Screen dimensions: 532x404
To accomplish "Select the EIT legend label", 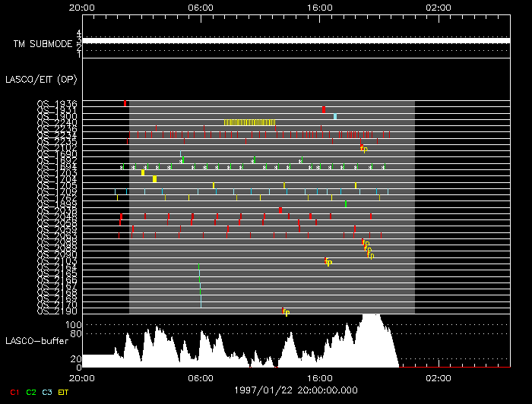I will click(64, 392).
